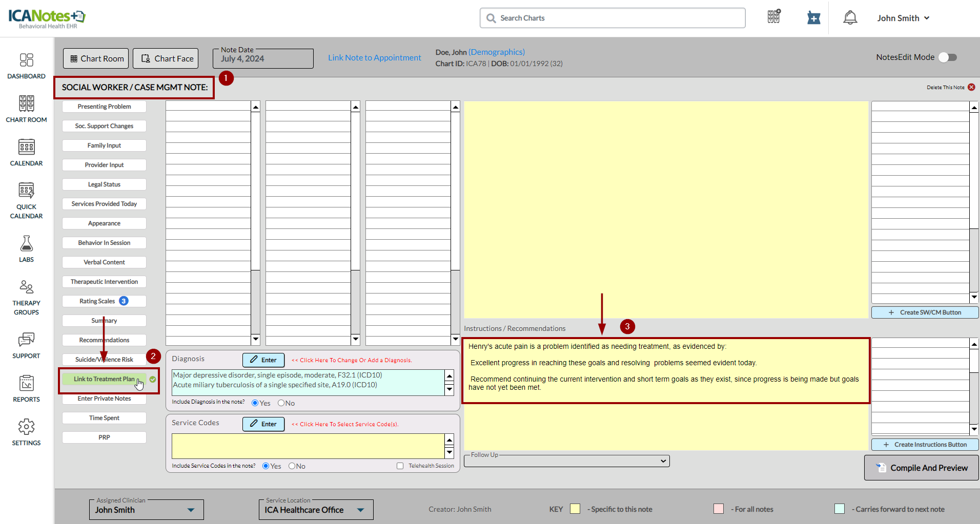Open the Labs flask icon
The height and width of the screenshot is (524, 980).
[x=26, y=244]
